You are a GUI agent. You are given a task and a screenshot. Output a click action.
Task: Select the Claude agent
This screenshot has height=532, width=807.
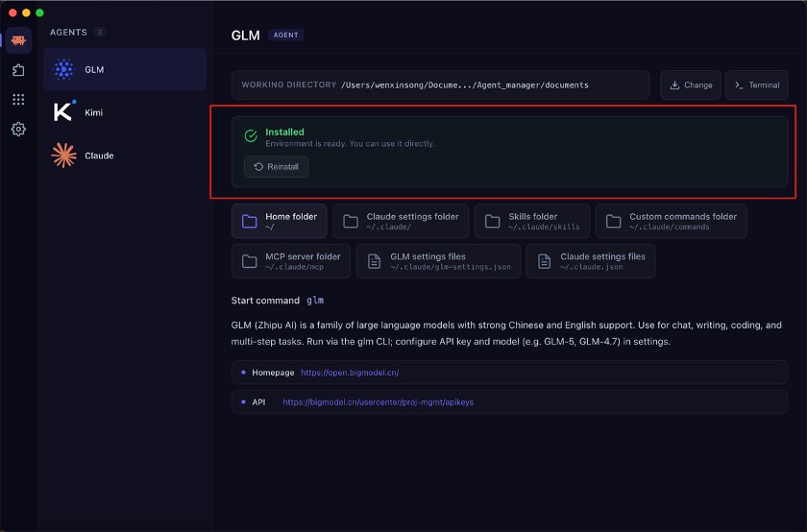point(125,156)
